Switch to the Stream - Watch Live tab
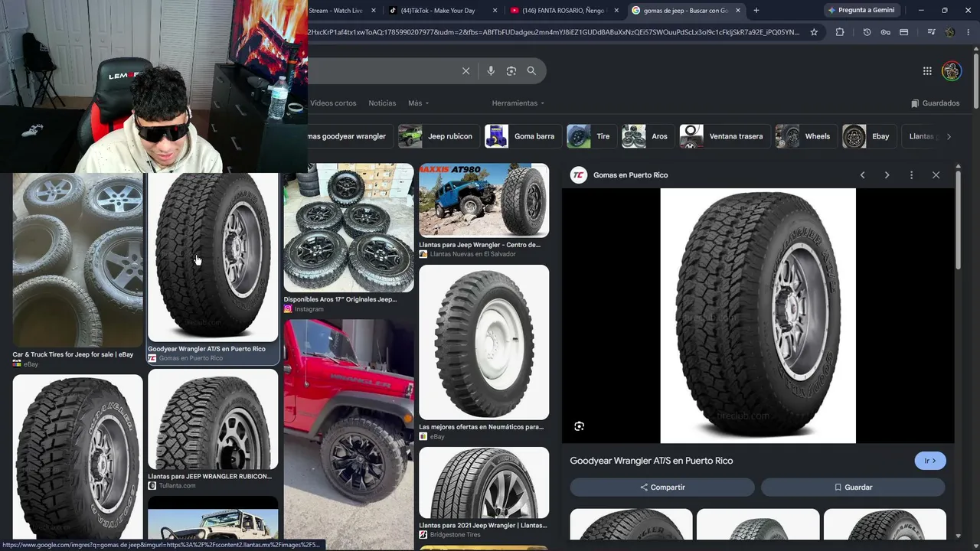Viewport: 980px width, 551px height. click(x=335, y=11)
